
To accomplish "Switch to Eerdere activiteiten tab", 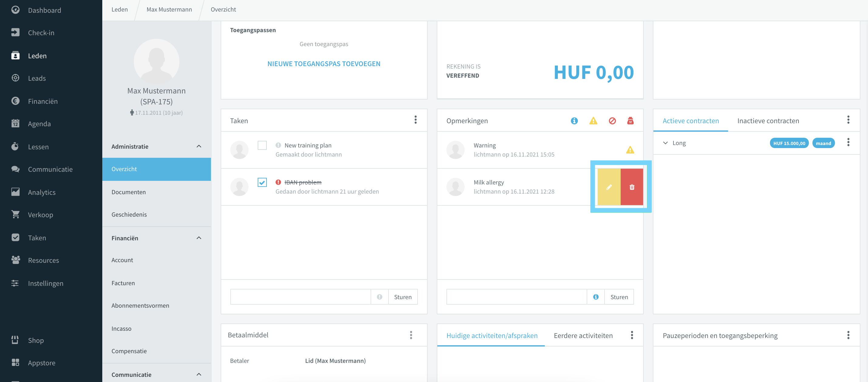I will click(x=583, y=336).
